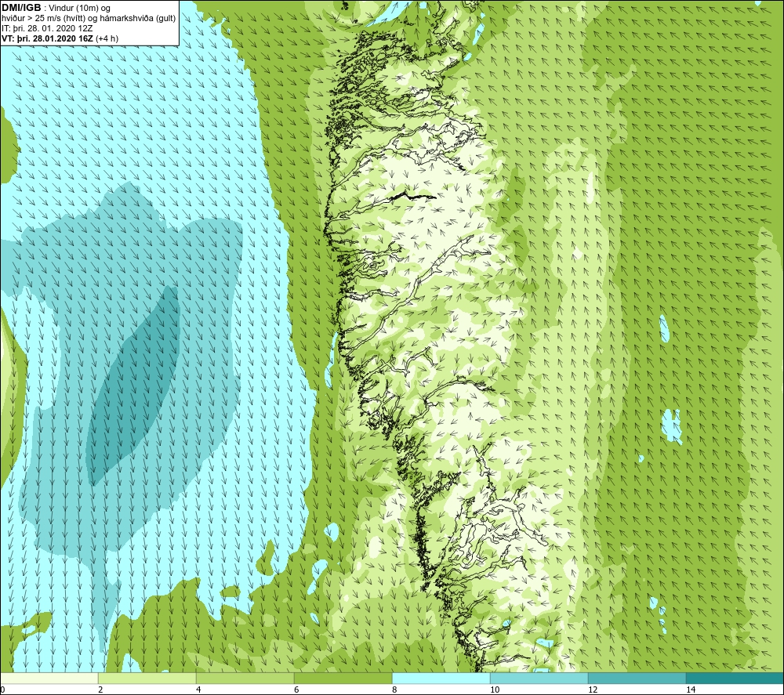784x695 pixels.
Task: Click the 'VT: þri. 28.01.2020 16Z' valid time
Action: 47,38
